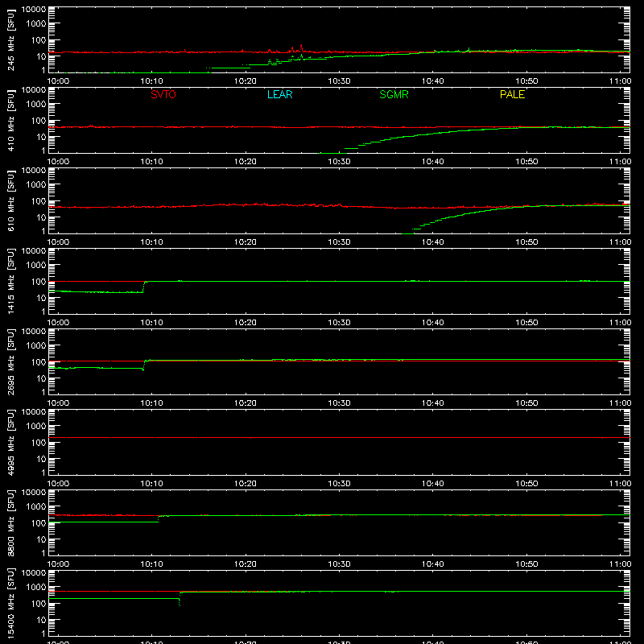Click the 10:00 tick label under 8800 MHz panel
Viewport: 644px width, 644px height.
(58, 564)
